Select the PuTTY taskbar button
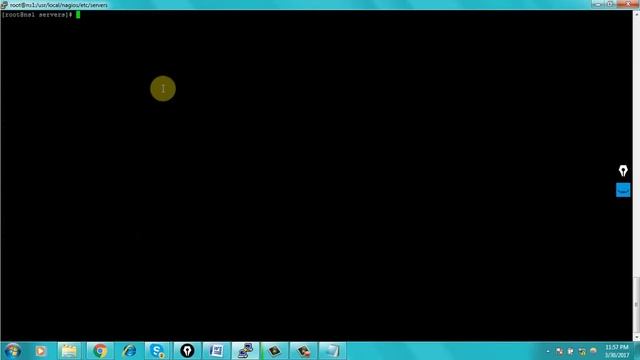The height and width of the screenshot is (360, 640). click(x=245, y=351)
